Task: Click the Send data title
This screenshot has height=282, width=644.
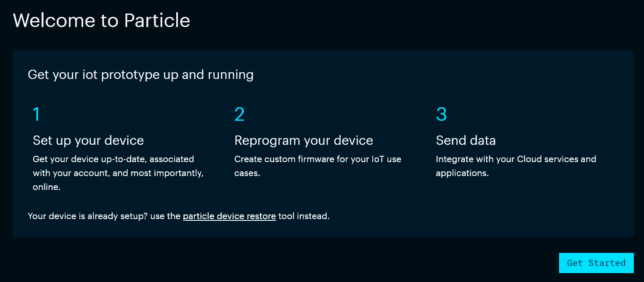Action: click(466, 141)
